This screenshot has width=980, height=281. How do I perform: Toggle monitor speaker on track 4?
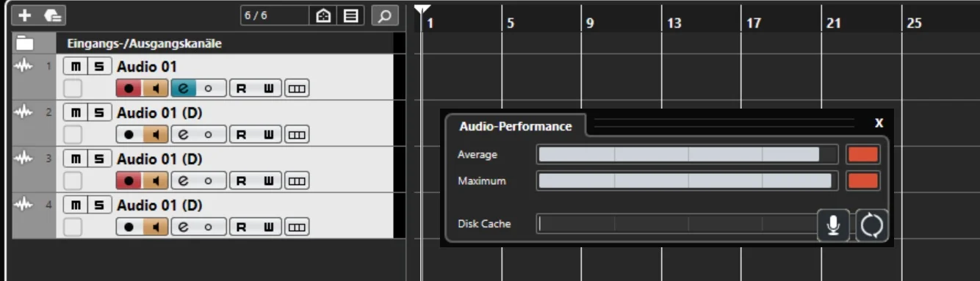155,227
